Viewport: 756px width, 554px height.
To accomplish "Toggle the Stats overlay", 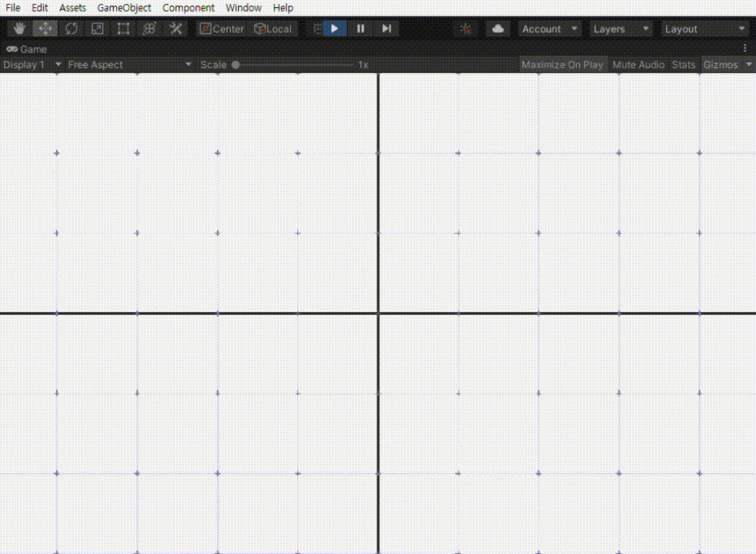I will pos(684,65).
